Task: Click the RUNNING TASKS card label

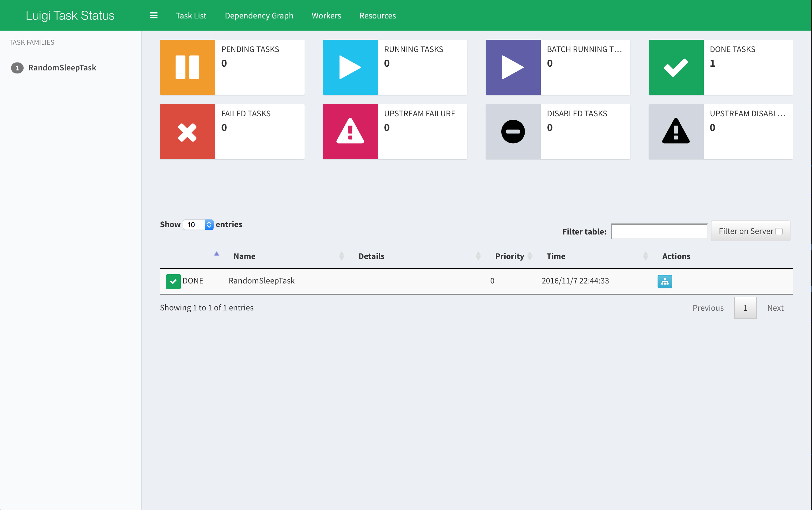Action: pyautogui.click(x=413, y=49)
